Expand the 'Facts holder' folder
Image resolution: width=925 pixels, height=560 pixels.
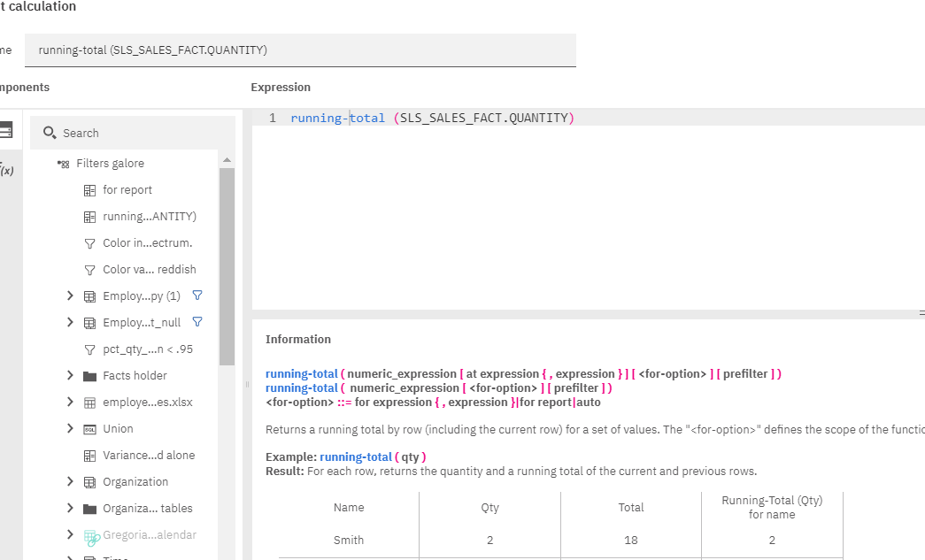tap(70, 375)
